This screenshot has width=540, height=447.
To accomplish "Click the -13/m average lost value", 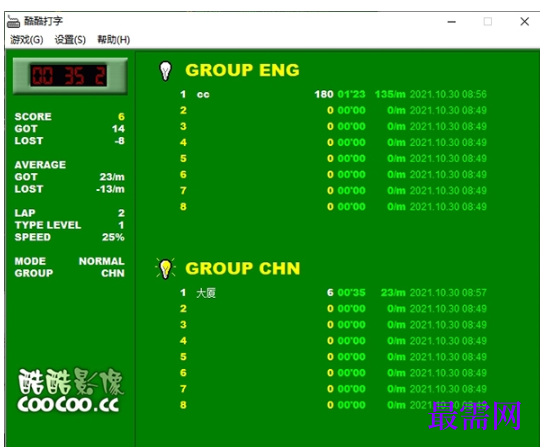I will 110,189.
